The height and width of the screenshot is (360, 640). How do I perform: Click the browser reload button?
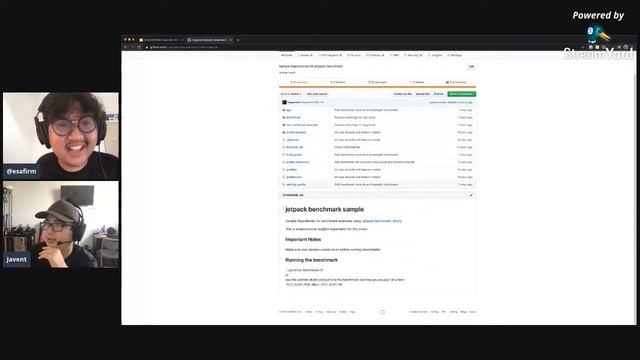(139, 47)
